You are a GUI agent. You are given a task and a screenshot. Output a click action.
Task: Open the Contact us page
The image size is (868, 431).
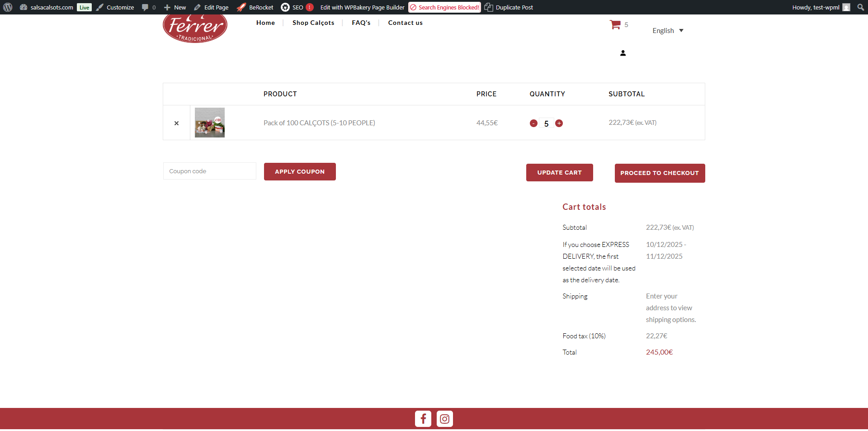click(x=406, y=23)
